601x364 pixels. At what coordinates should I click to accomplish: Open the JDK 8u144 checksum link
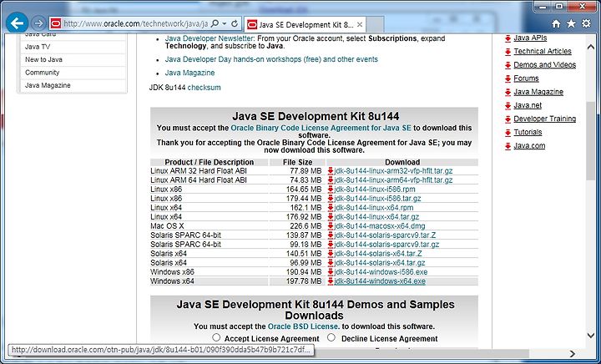point(204,88)
